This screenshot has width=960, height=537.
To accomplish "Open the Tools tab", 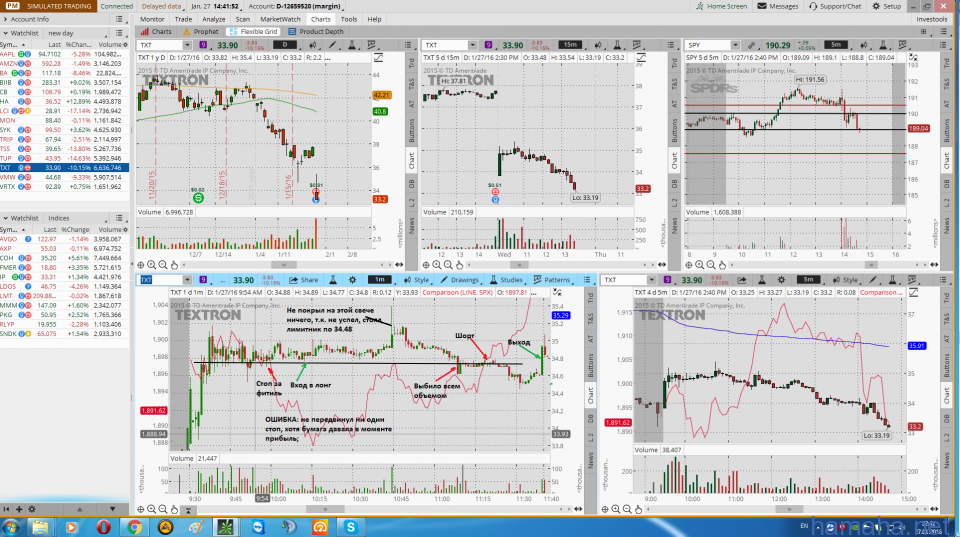I will (x=349, y=19).
